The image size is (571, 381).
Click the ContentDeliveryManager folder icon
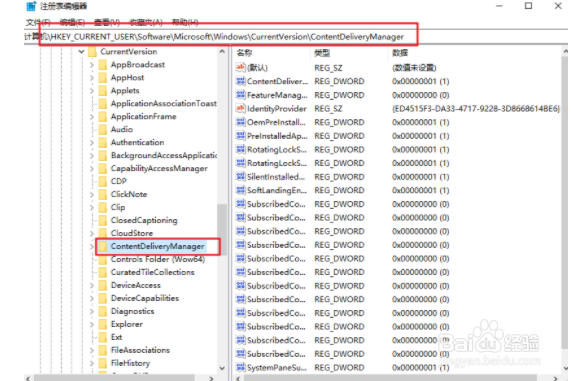(x=103, y=247)
